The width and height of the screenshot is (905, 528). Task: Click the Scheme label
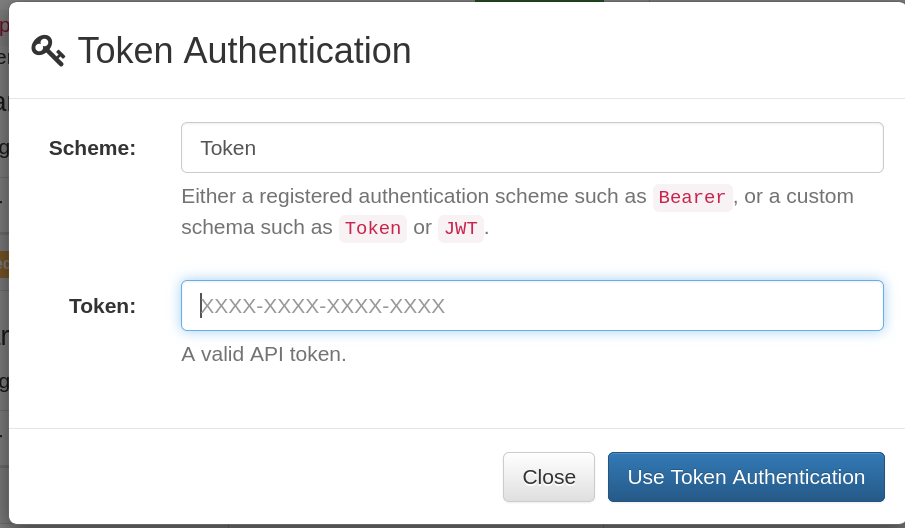tap(92, 148)
